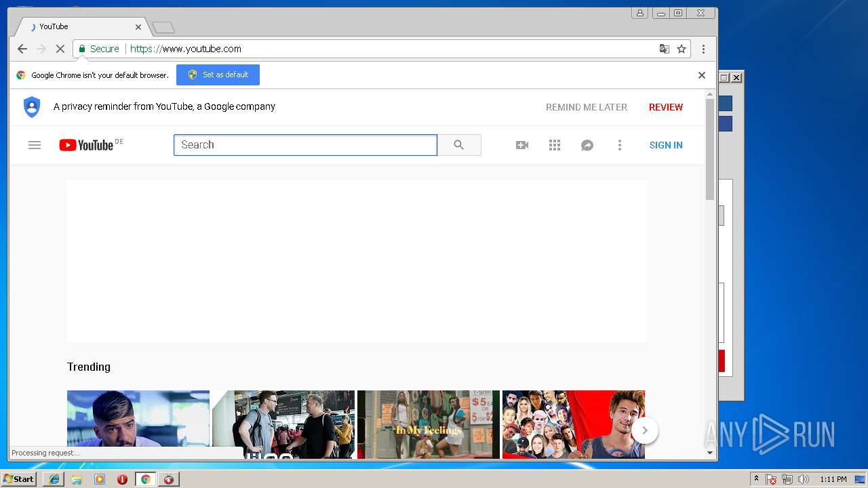The width and height of the screenshot is (868, 488).
Task: Click the scrollbar up arrow
Action: point(710,94)
